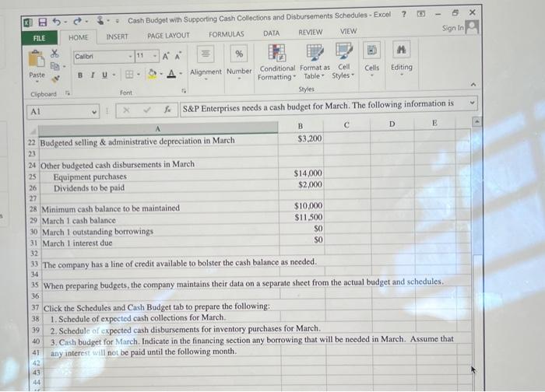Image resolution: width=545 pixels, height=392 pixels.
Task: Collapse the ribbon with the caret
Action: pyautogui.click(x=473, y=85)
